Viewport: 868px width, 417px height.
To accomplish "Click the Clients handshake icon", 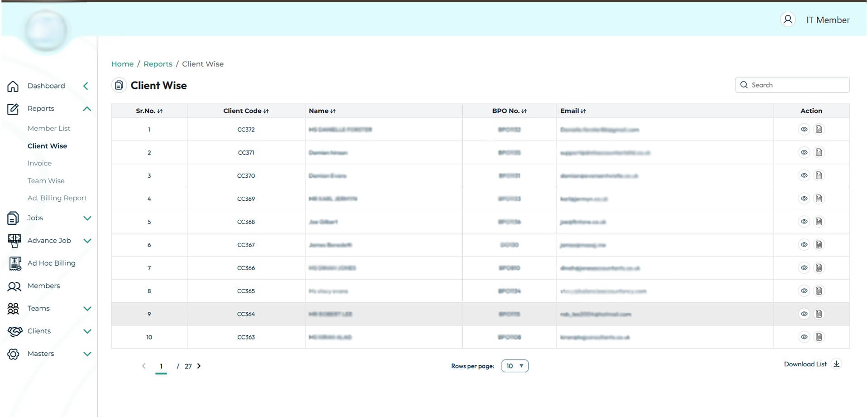I will point(15,331).
